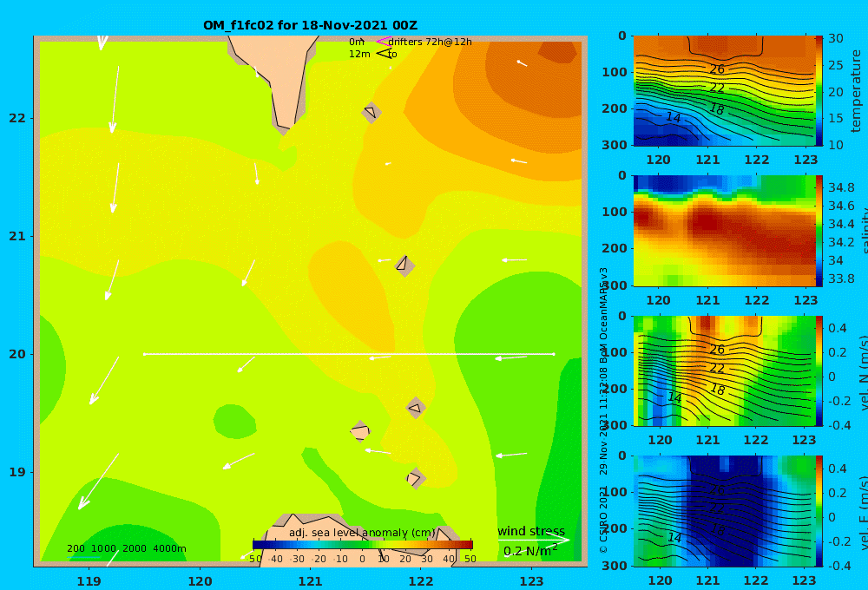Viewport: 868px width, 590px height.
Task: Click the '26' isotherm label in temperature panel
Action: (716, 69)
